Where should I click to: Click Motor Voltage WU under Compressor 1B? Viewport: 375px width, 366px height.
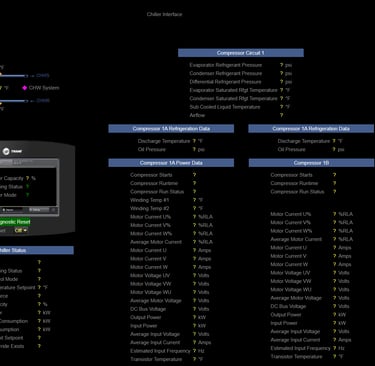click(291, 289)
